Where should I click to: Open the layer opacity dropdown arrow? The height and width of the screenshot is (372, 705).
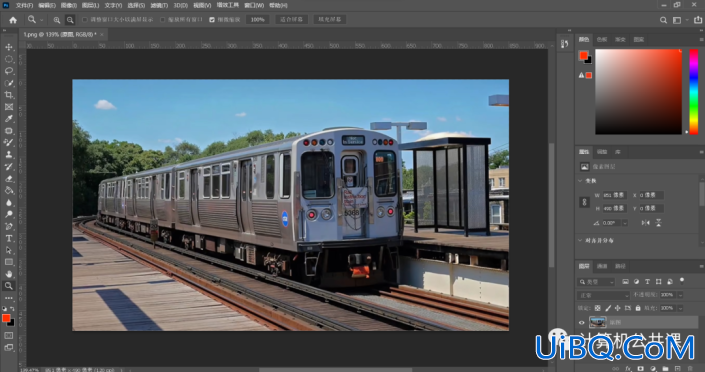coord(680,295)
